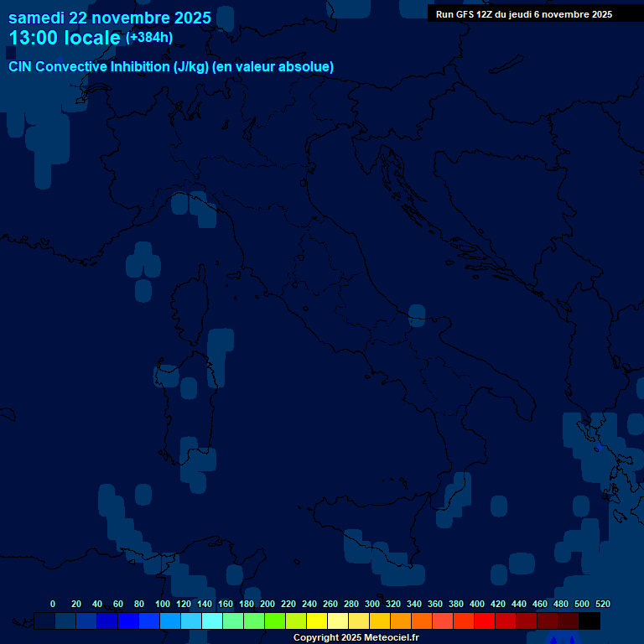
Task: Select the bright green legend swatch below 200
Action: [275, 621]
